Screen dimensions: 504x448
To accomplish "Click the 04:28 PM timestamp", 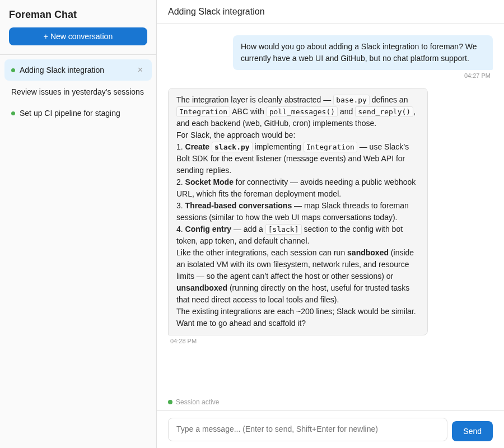I will coord(183,340).
